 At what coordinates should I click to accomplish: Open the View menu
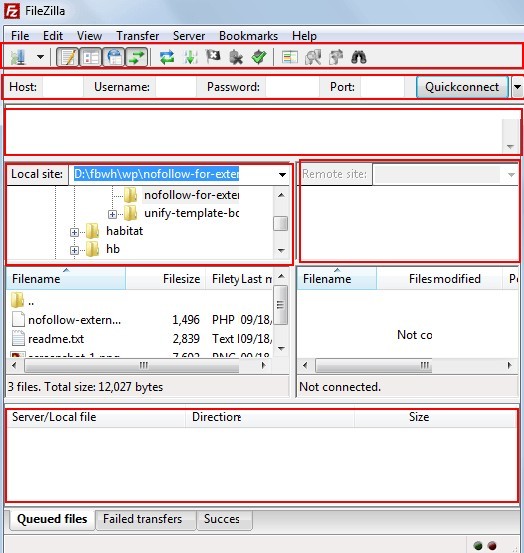(90, 36)
